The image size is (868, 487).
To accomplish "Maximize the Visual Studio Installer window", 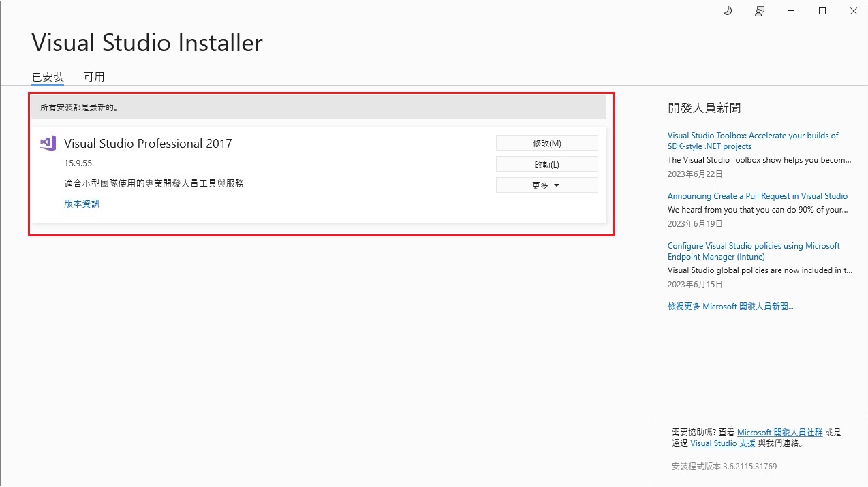I will [822, 11].
